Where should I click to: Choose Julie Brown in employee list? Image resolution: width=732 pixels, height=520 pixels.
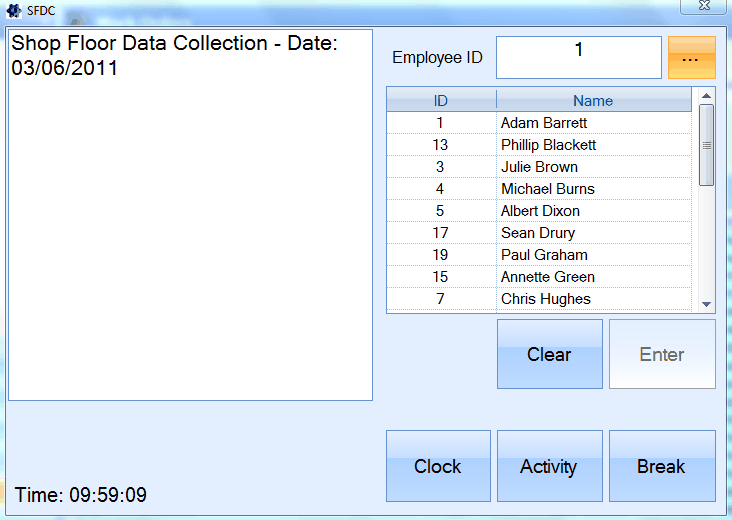click(539, 167)
